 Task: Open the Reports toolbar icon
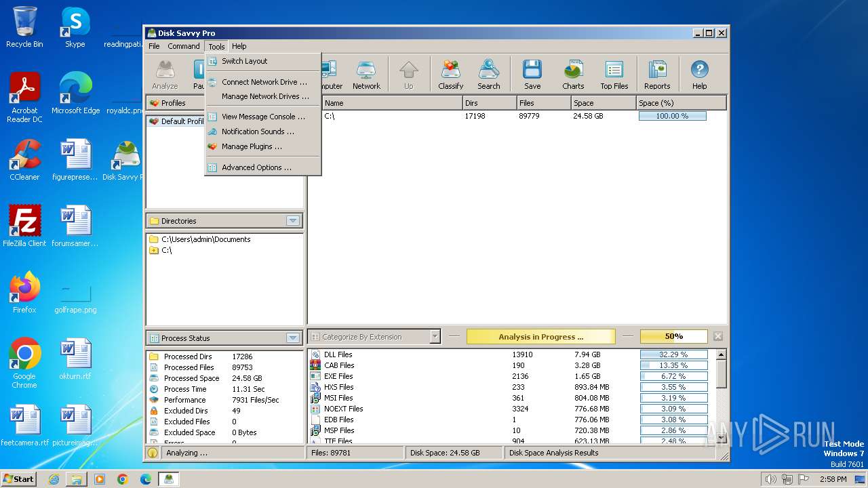click(657, 75)
